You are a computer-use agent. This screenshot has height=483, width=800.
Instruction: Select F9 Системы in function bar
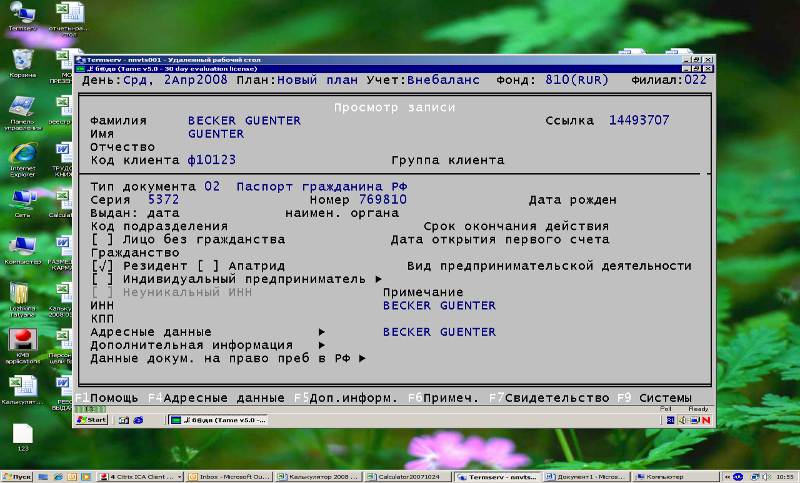tap(655, 398)
